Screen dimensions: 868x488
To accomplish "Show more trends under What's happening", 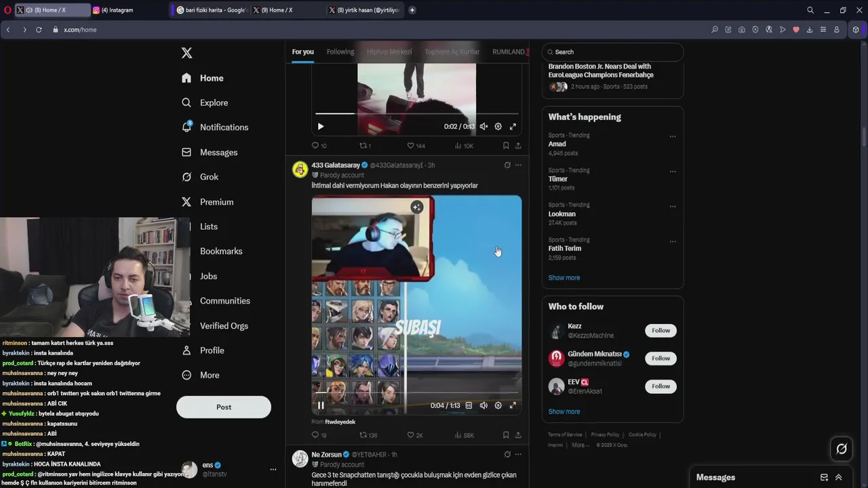I will (564, 278).
